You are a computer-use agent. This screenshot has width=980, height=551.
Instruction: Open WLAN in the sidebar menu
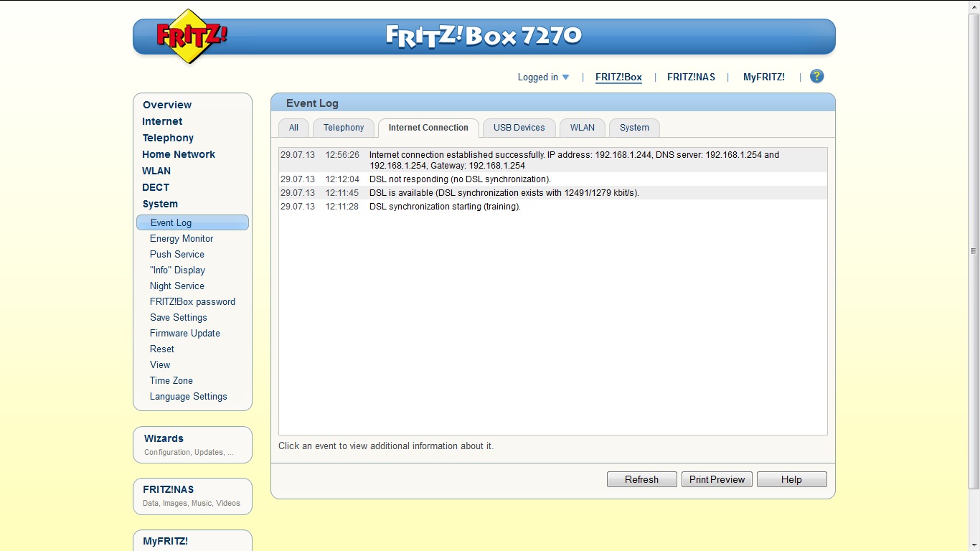tap(156, 171)
